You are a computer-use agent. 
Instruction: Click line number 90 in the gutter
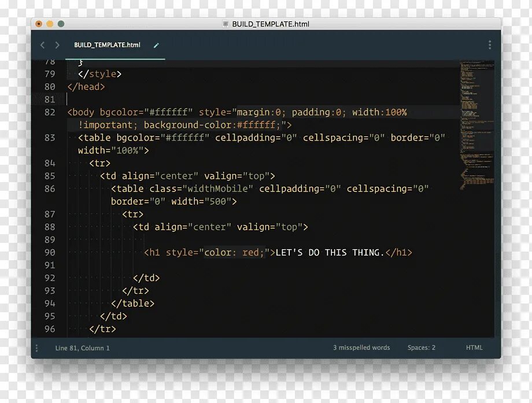pos(50,253)
